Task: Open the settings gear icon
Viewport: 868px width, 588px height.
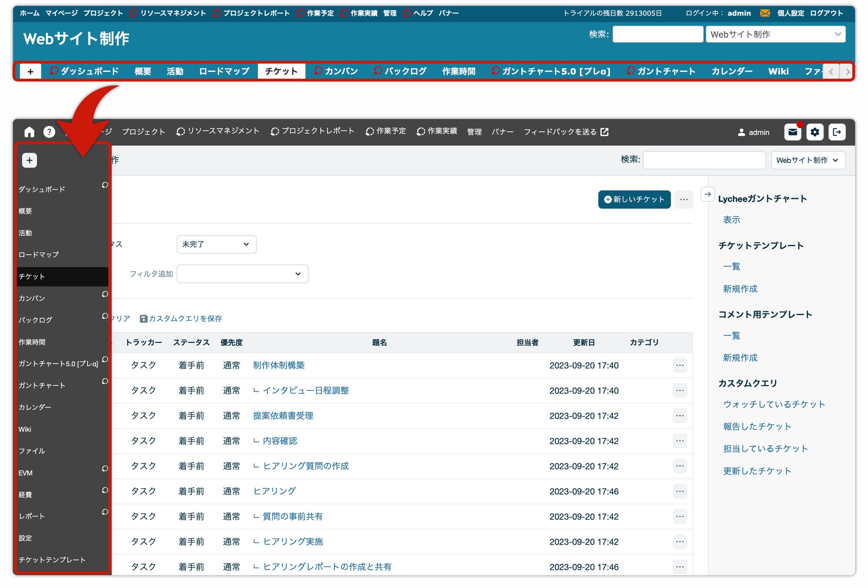Action: [x=815, y=132]
